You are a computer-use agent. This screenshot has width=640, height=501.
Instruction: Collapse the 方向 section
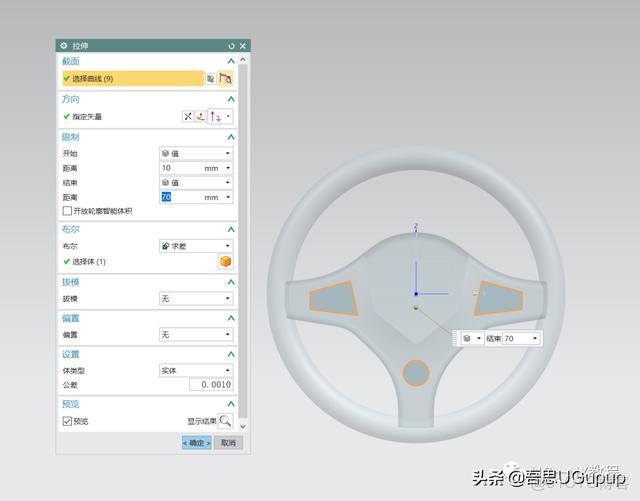tap(231, 99)
